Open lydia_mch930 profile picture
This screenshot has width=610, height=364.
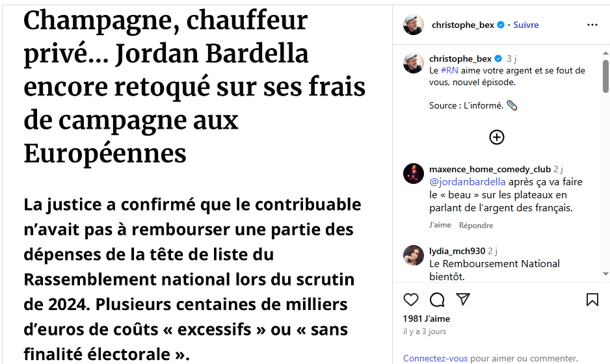click(x=414, y=255)
